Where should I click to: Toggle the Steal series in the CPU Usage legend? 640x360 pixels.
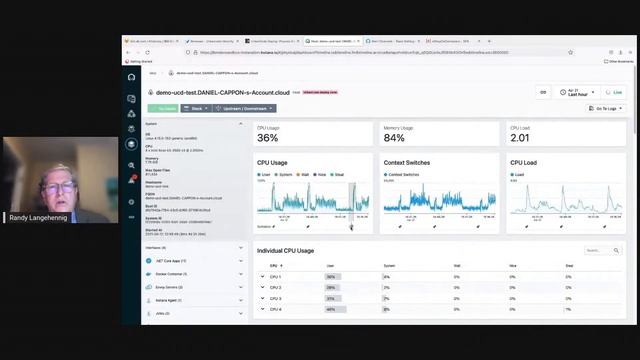[x=337, y=175]
